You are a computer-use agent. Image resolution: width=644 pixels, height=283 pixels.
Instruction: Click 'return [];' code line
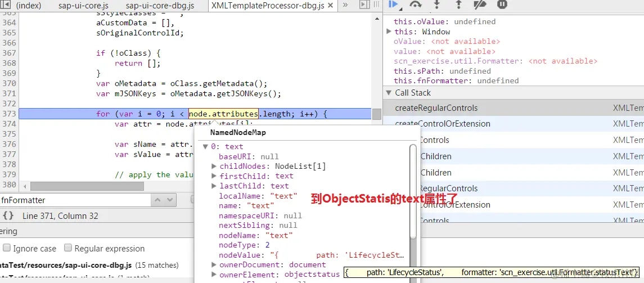[x=138, y=63]
